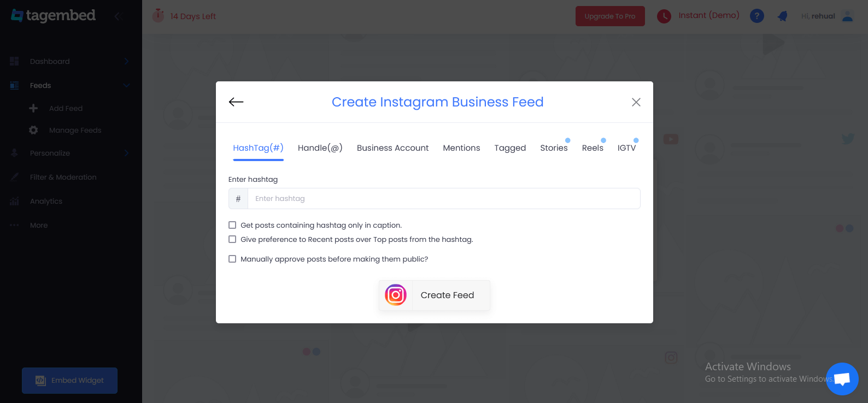The width and height of the screenshot is (868, 403).
Task: Click the Instant (Demo) clock icon
Action: (x=664, y=16)
